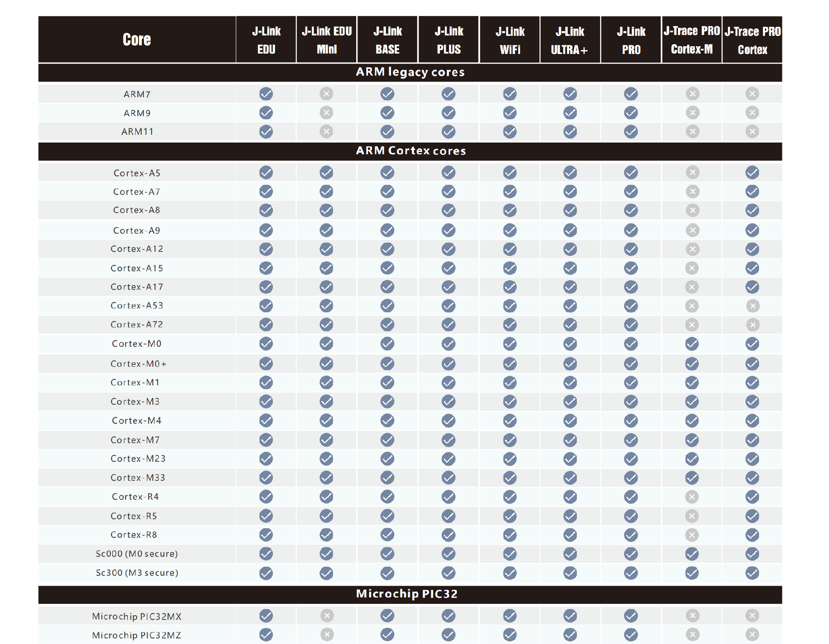Click the Microchip PIC32MZ row label
829x644 pixels.
tap(136, 635)
